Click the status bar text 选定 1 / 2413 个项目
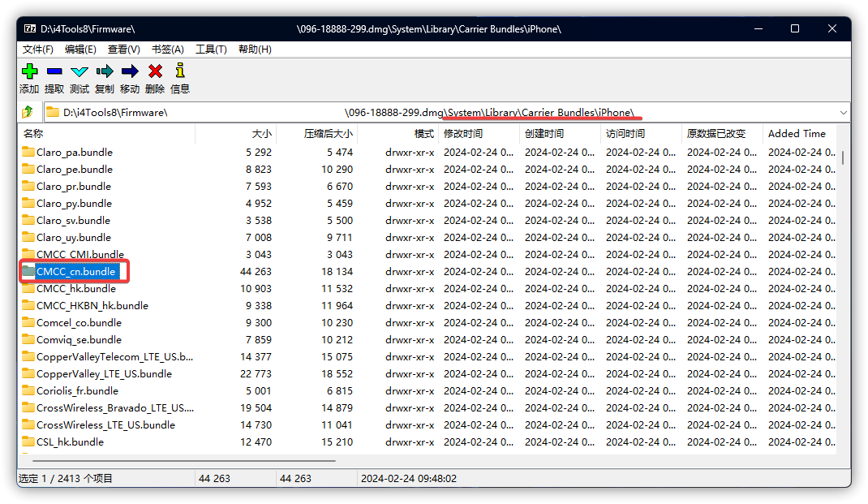Screen dimensions: 868x504 click(x=66, y=478)
